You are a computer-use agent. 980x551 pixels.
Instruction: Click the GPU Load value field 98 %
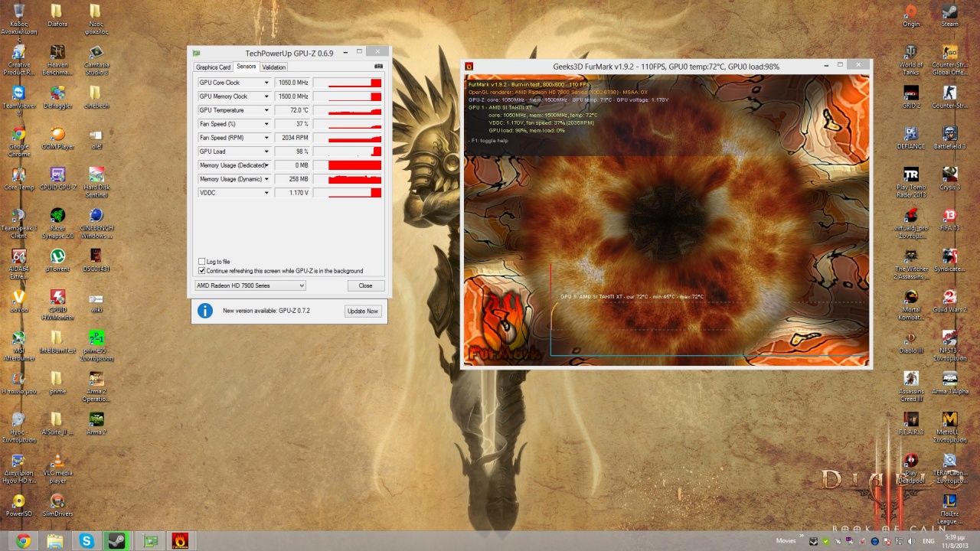(x=292, y=152)
